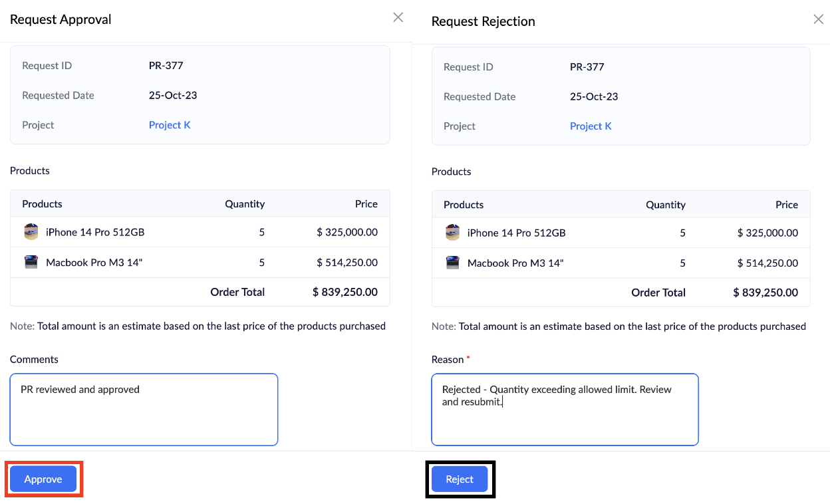Click Macbook Pro thumbnail in Request Rejection
Screen dimensions: 830x504
tap(452, 263)
